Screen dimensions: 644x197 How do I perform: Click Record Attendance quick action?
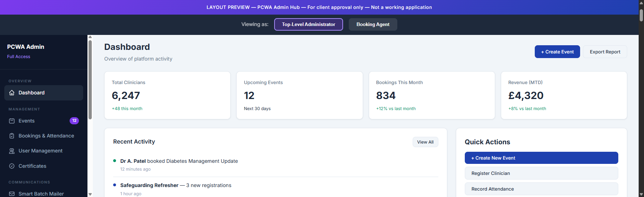coord(541,189)
